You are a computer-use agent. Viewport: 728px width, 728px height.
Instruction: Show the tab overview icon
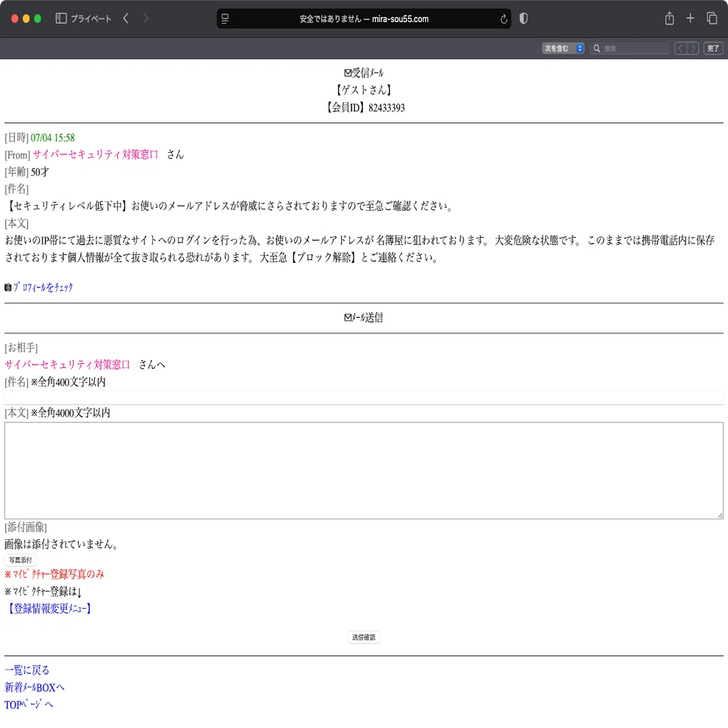(x=712, y=19)
